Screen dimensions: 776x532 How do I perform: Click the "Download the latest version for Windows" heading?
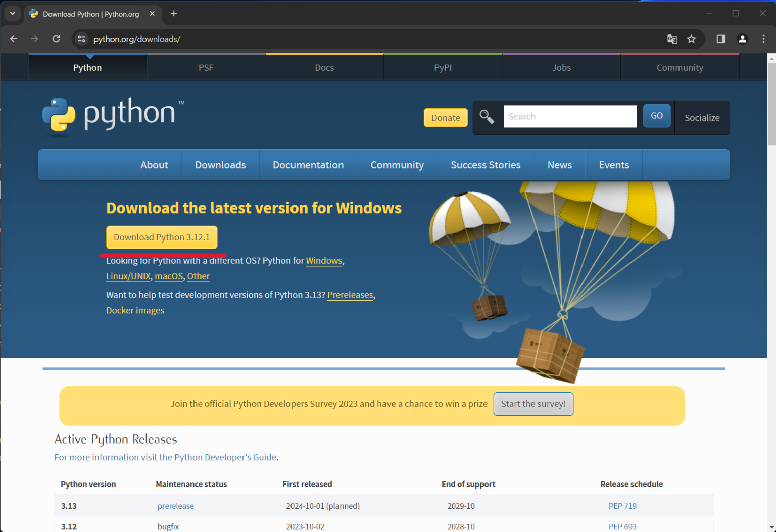[254, 208]
